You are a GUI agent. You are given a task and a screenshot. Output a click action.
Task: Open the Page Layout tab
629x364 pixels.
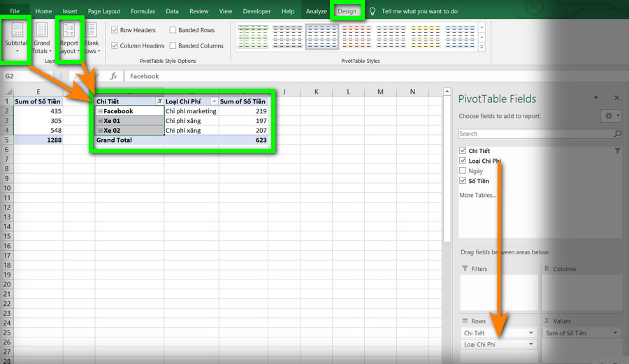click(104, 11)
